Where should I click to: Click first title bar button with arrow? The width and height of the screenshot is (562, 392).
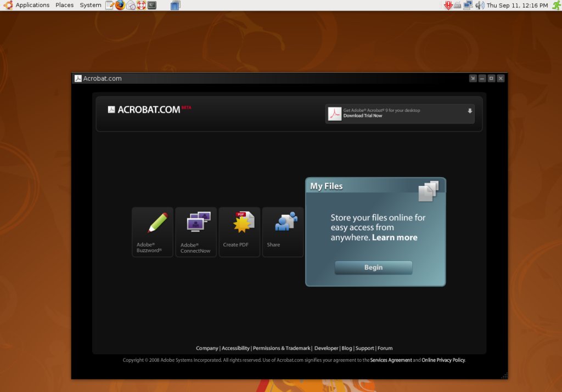pyautogui.click(x=473, y=78)
